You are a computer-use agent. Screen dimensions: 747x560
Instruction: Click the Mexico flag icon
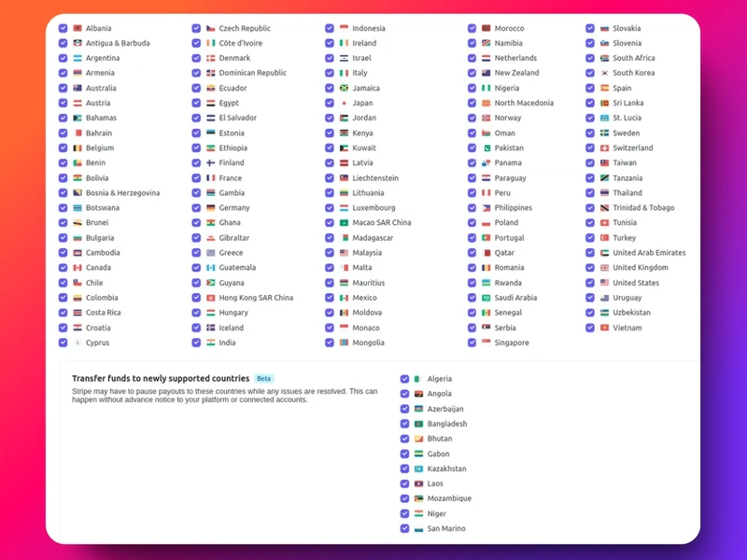(x=344, y=298)
